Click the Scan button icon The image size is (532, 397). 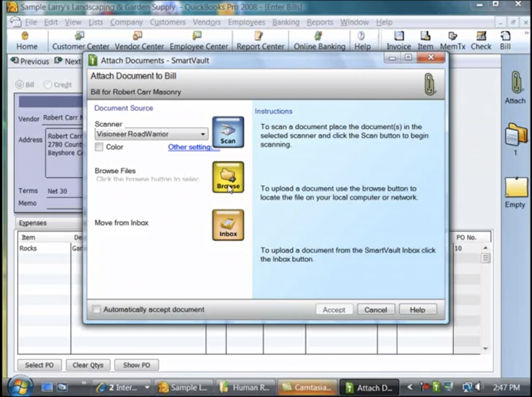(228, 132)
